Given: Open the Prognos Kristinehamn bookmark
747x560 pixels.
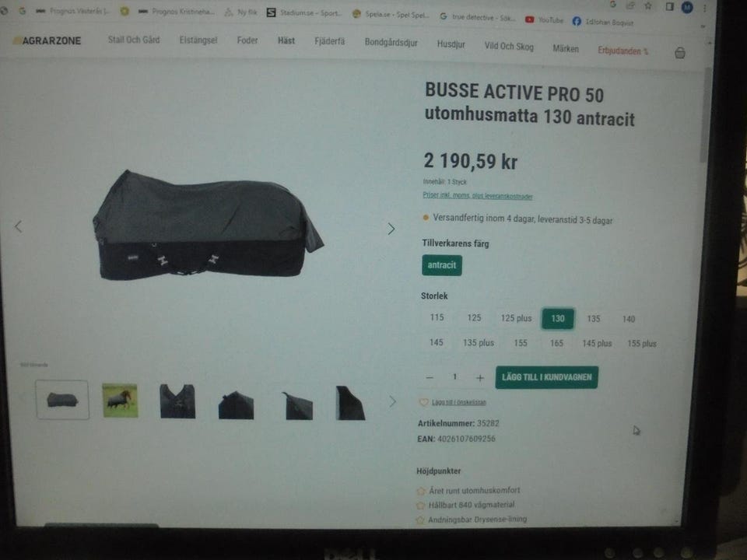Looking at the screenshot, I should (177, 11).
